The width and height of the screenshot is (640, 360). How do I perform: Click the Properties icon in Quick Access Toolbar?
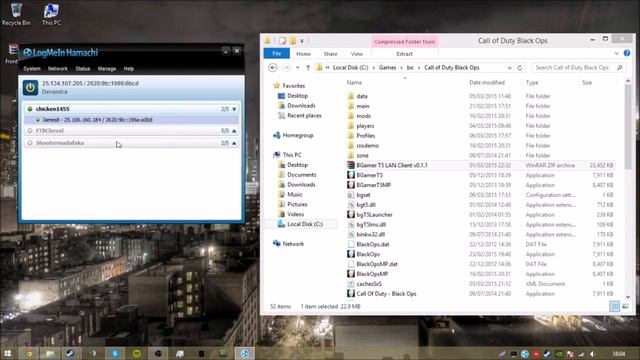[x=282, y=41]
